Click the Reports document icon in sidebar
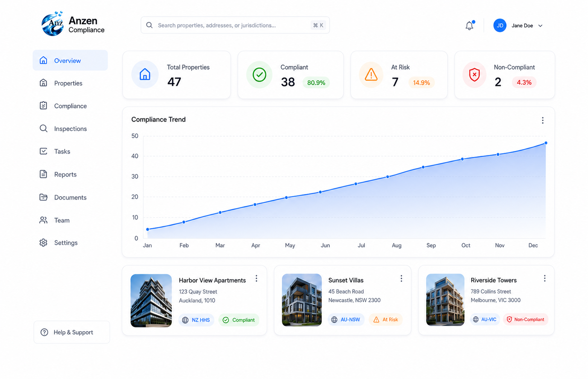Screen dimensions: 588x379 coord(43,174)
